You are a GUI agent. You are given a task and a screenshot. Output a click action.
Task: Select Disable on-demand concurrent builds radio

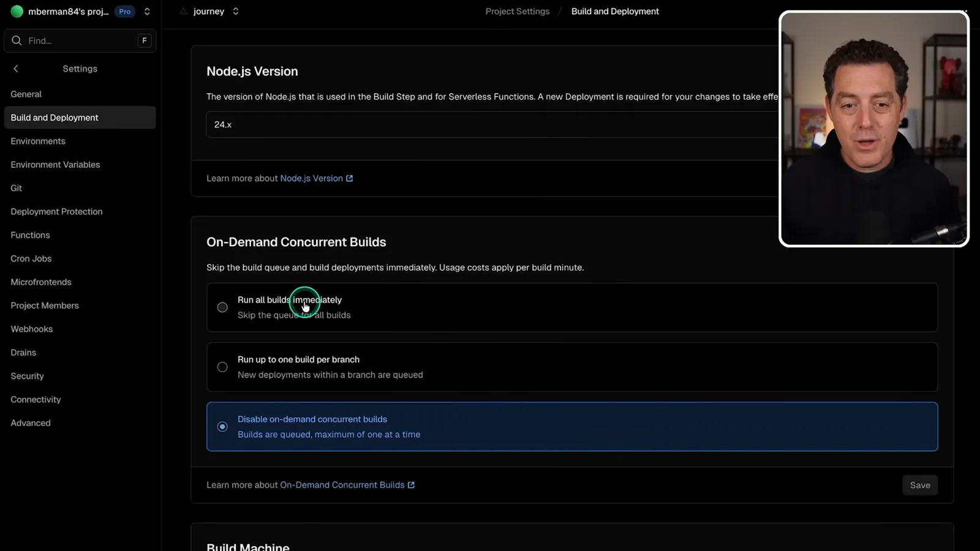click(222, 427)
